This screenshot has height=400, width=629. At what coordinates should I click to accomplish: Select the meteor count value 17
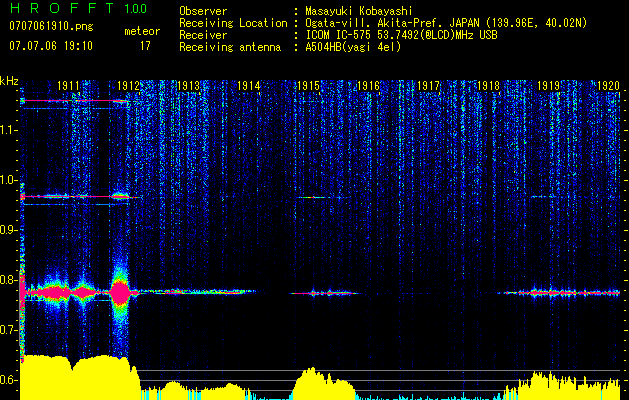(x=145, y=46)
